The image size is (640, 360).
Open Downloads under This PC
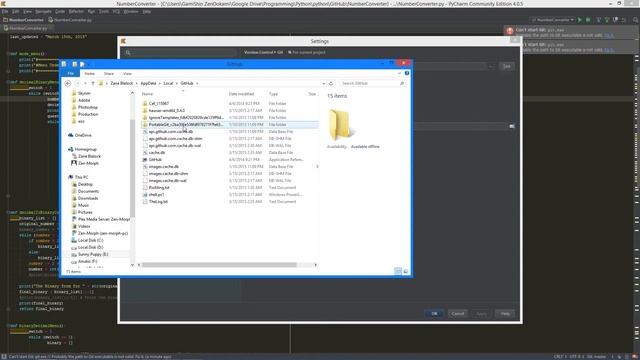[88, 198]
